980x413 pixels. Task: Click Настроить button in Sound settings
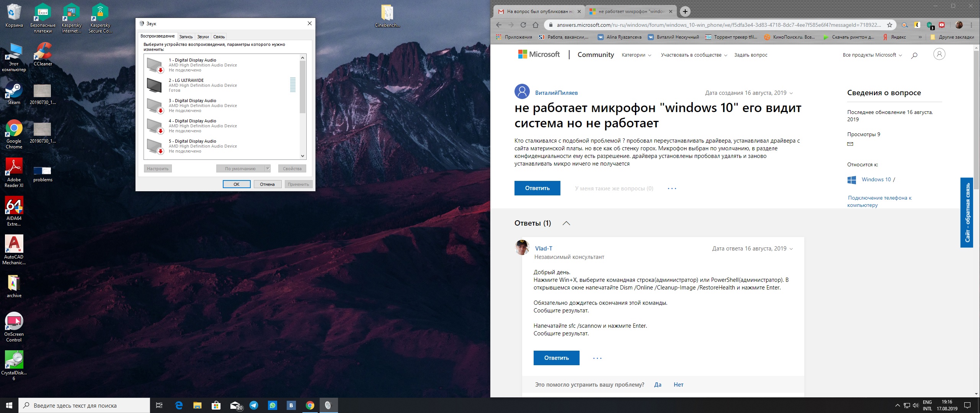158,168
